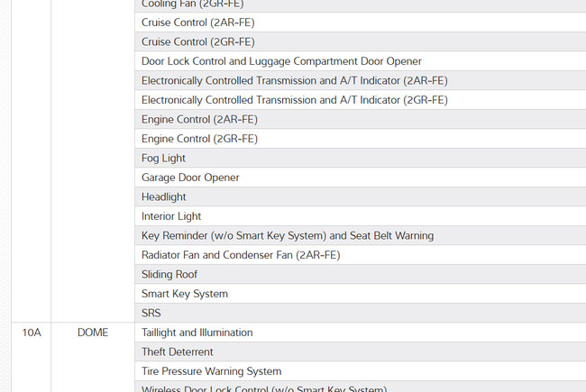586x392 pixels.
Task: Select the Headlight row
Action: pos(163,197)
